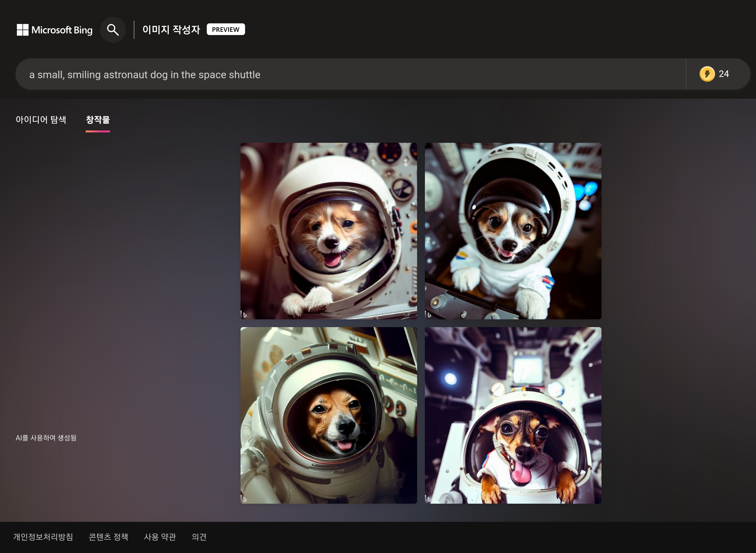
Task: Open the 사용 약관 link
Action: click(x=160, y=537)
